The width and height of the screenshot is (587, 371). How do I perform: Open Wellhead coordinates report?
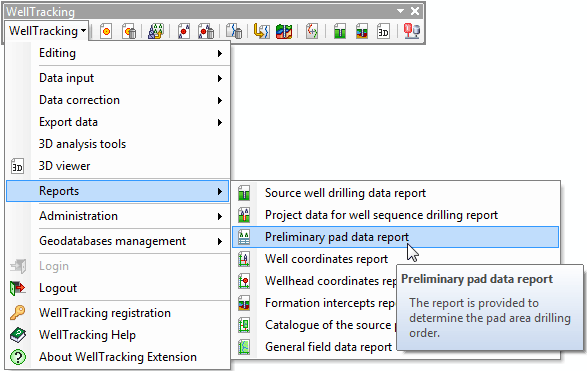point(314,281)
